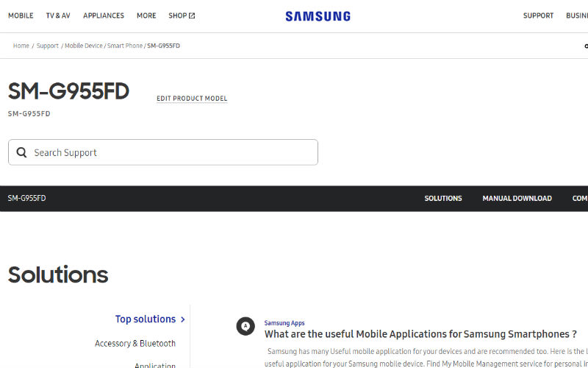Select Top solutions category

[146, 319]
